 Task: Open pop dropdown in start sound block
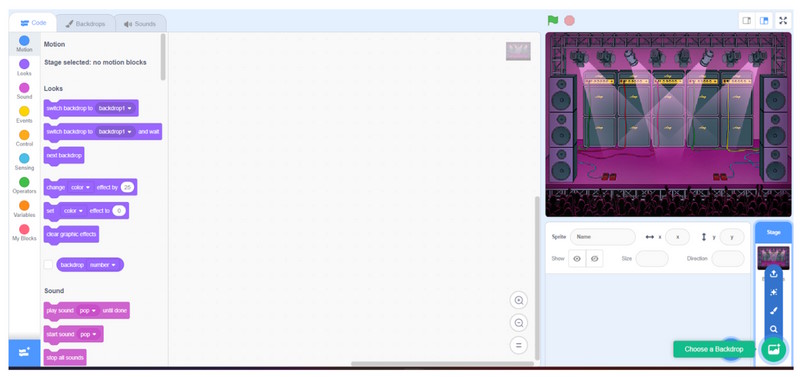point(88,334)
